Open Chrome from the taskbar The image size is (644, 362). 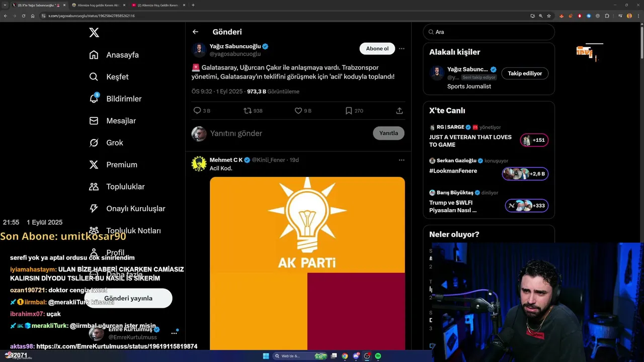(345, 356)
